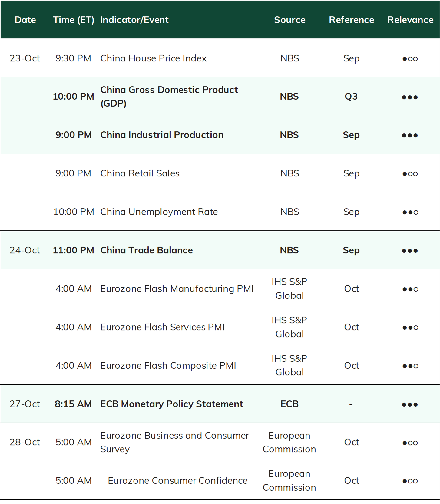Click the Date column header
This screenshot has width=440, height=504.
pyautogui.click(x=25, y=20)
